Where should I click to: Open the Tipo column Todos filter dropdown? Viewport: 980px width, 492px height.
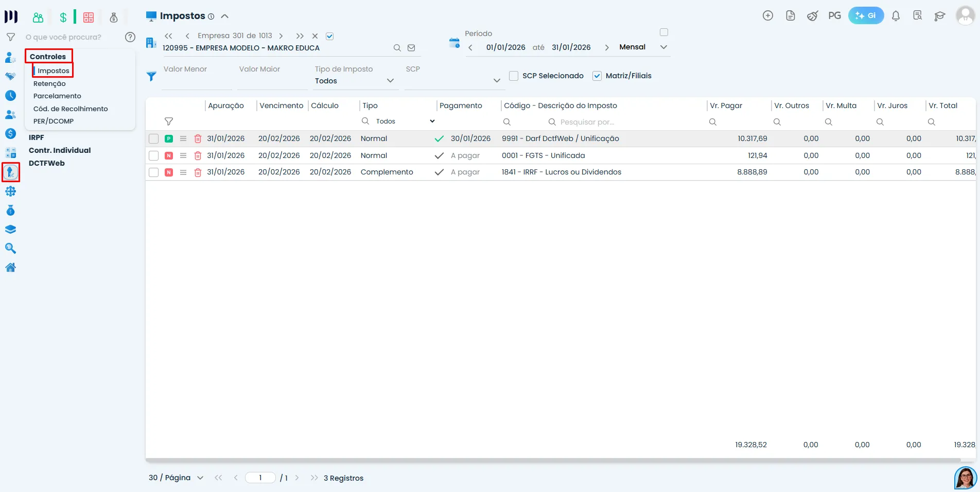(405, 121)
